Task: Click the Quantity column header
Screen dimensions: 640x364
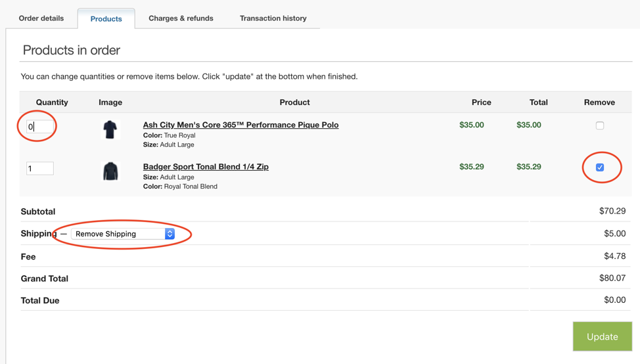Action: [52, 102]
